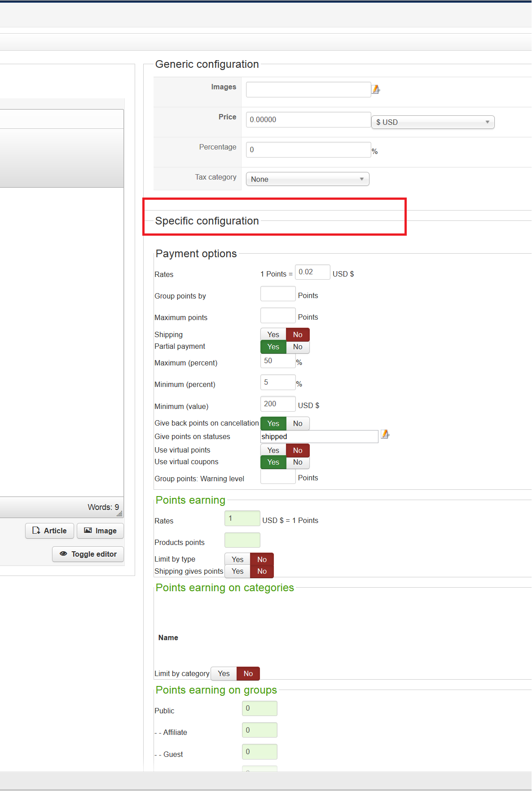Click the Name column header
This screenshot has width=532, height=791.
click(168, 637)
